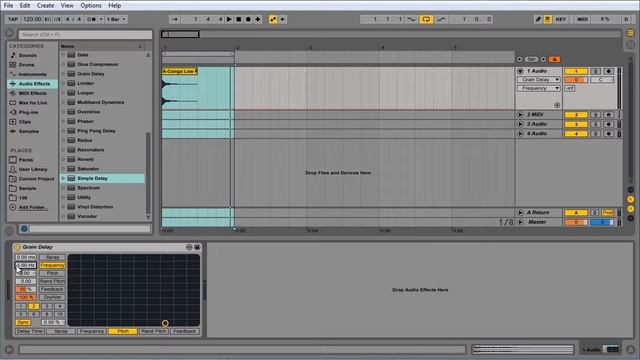Open the Current Project place
The image size is (640, 360).
click(36, 179)
